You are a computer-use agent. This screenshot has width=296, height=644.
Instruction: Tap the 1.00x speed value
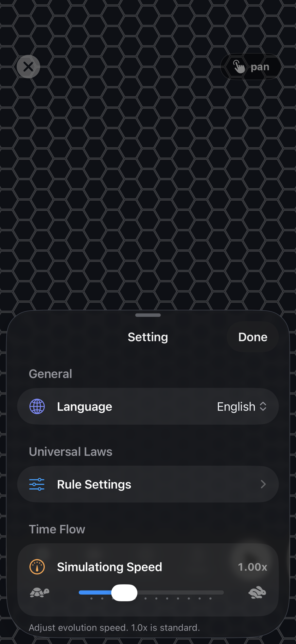(x=253, y=567)
